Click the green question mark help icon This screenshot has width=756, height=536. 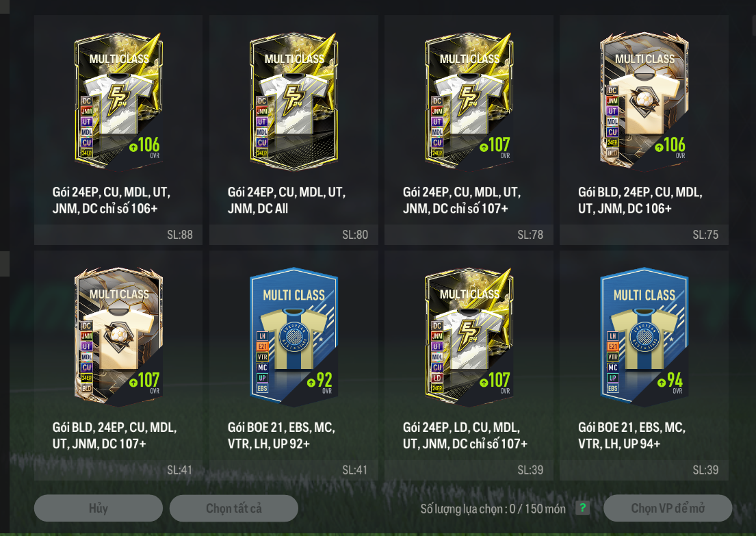pyautogui.click(x=582, y=508)
